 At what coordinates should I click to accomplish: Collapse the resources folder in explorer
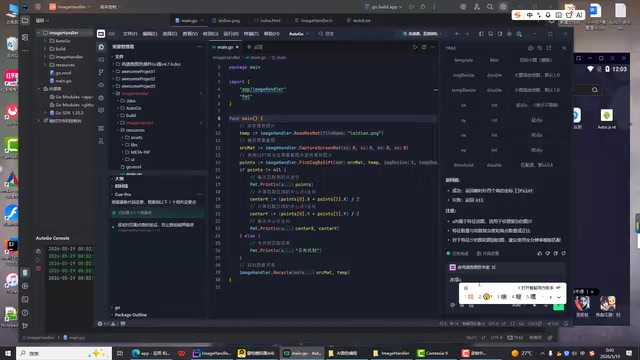click(x=135, y=130)
